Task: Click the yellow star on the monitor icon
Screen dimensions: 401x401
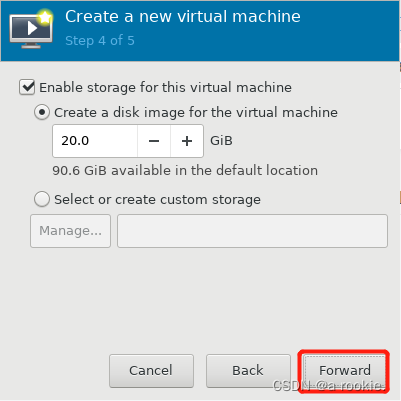Action: pos(45,17)
